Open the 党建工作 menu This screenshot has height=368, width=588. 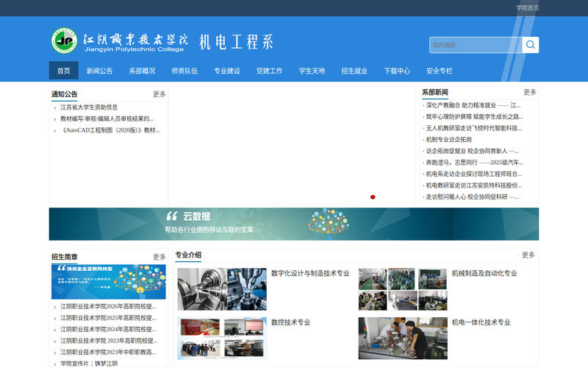pos(269,71)
